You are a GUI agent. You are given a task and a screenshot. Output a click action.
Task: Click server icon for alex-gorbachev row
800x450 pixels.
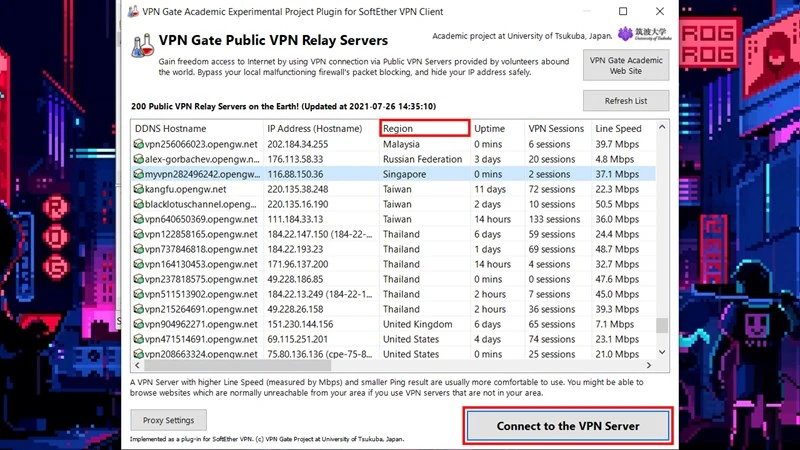click(x=138, y=159)
